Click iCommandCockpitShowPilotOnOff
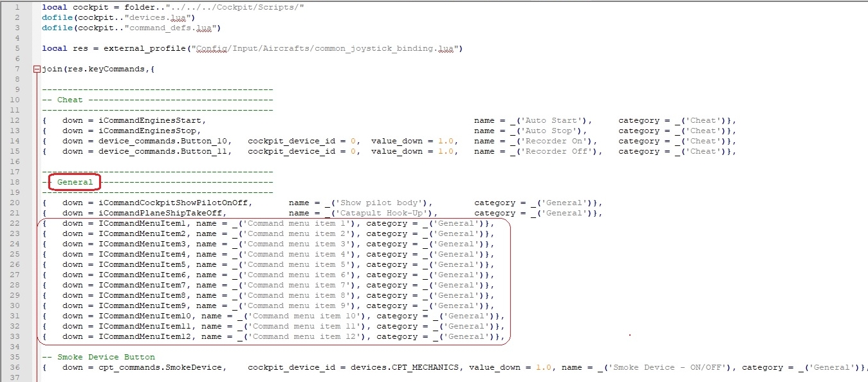The width and height of the screenshot is (868, 382). (173, 203)
